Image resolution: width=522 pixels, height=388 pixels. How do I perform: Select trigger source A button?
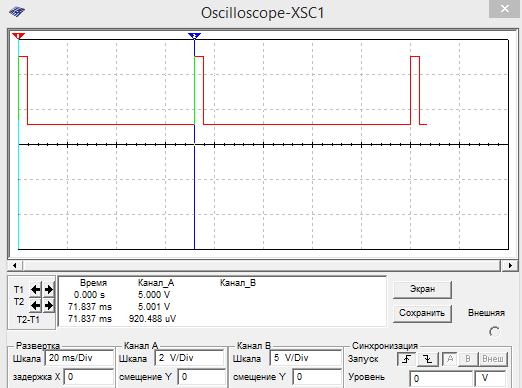tap(450, 359)
